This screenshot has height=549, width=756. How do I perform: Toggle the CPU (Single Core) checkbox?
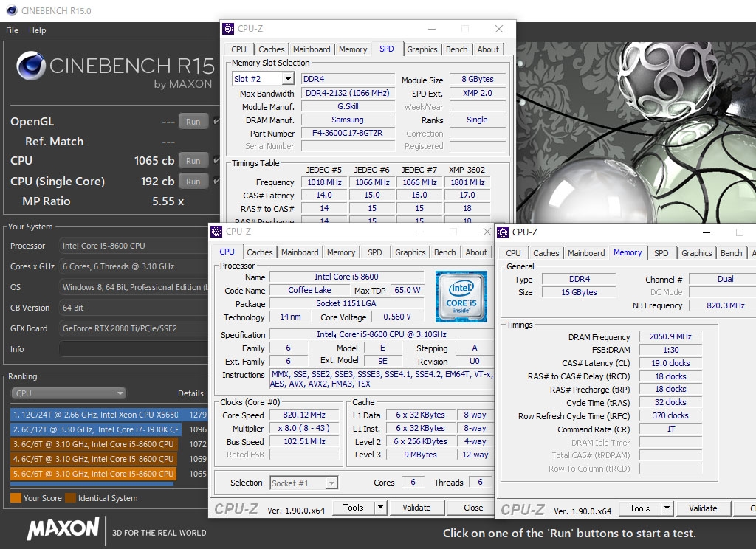point(216,181)
